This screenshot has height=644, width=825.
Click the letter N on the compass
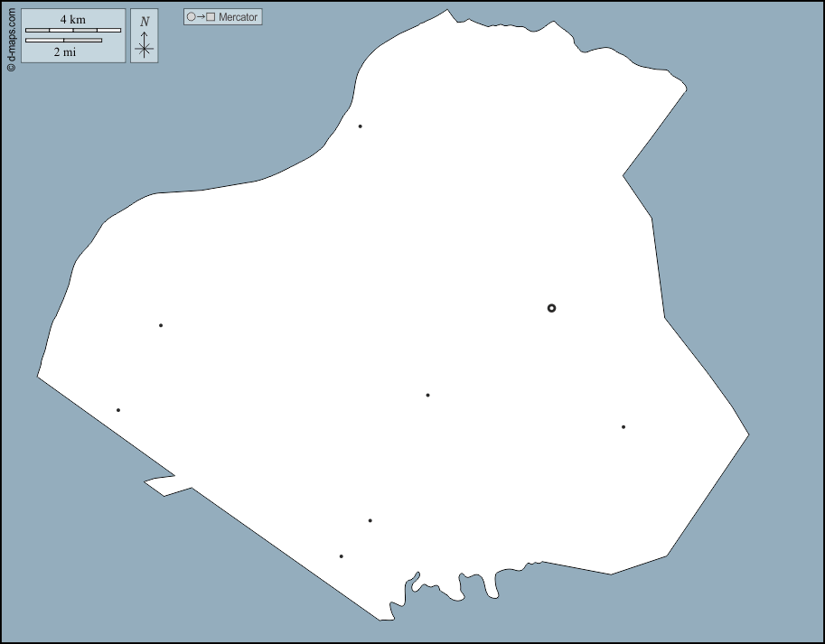(x=145, y=22)
